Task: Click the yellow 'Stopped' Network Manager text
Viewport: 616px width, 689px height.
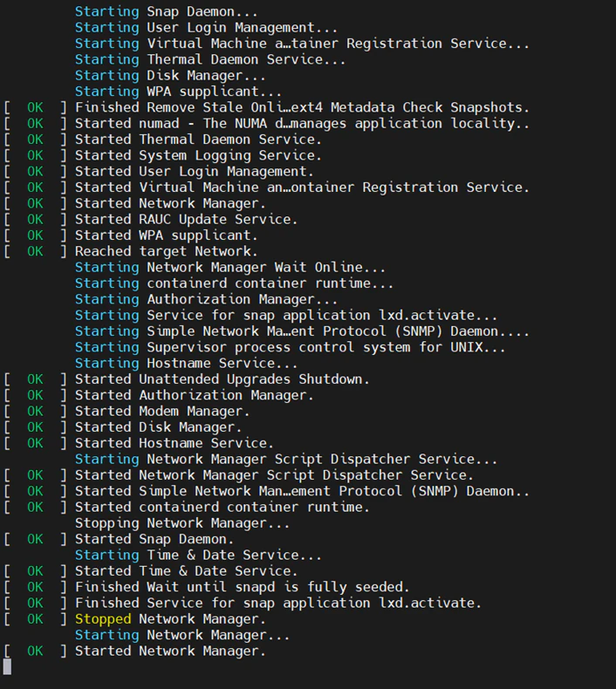Action: 103,619
